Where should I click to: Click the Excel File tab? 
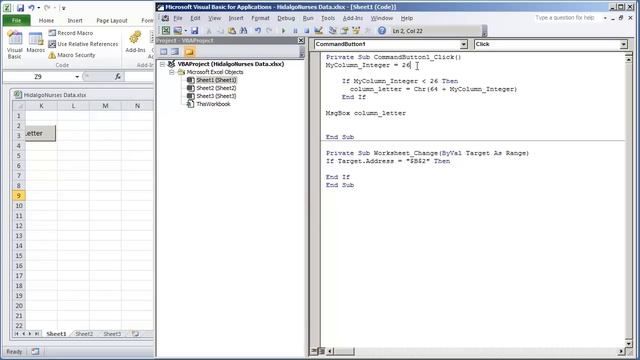[16, 20]
